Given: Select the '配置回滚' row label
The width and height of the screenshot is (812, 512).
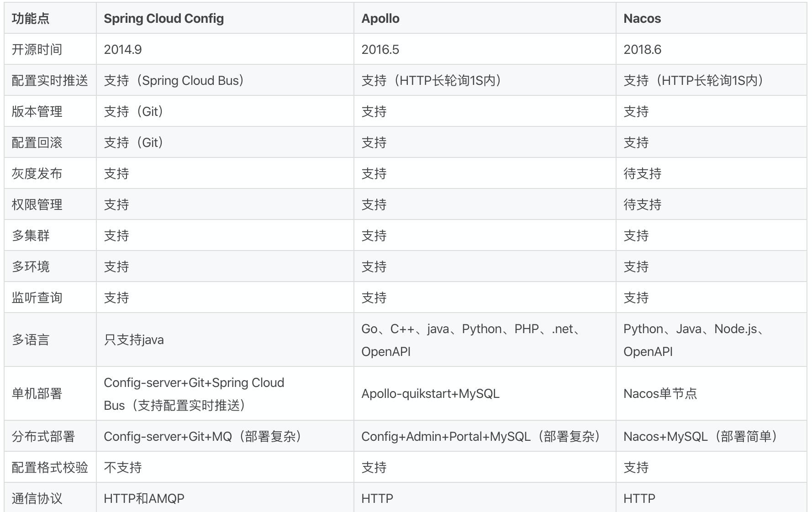Looking at the screenshot, I should coord(50,142).
